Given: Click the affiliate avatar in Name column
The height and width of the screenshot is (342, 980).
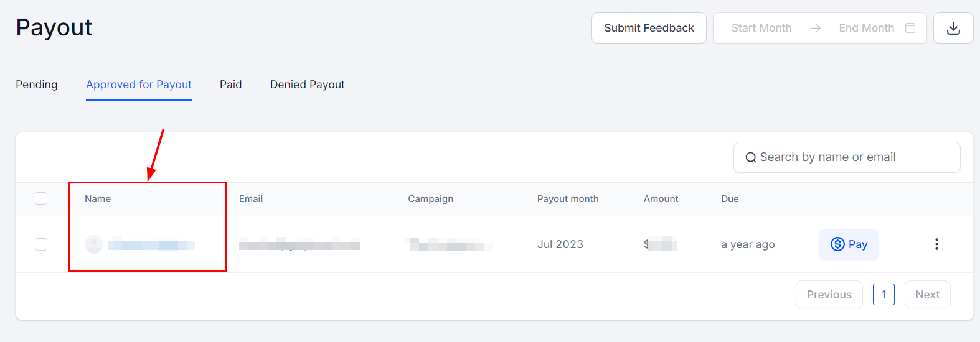Looking at the screenshot, I should tap(94, 244).
